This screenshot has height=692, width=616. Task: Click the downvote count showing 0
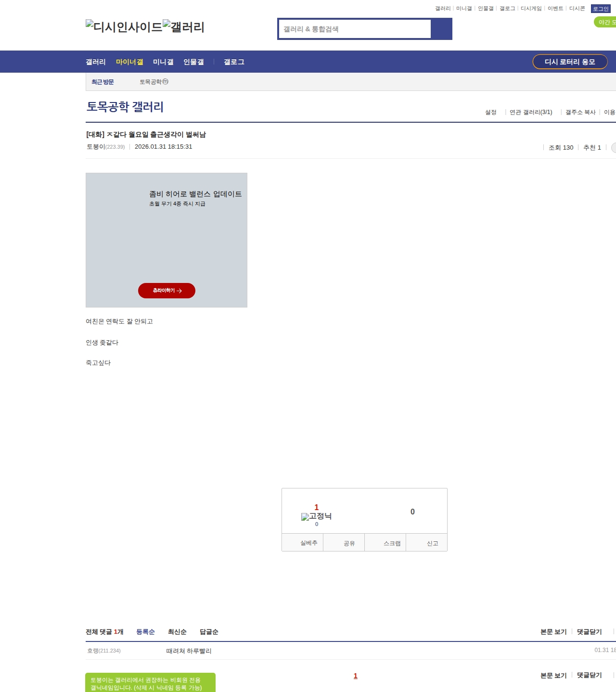(412, 512)
